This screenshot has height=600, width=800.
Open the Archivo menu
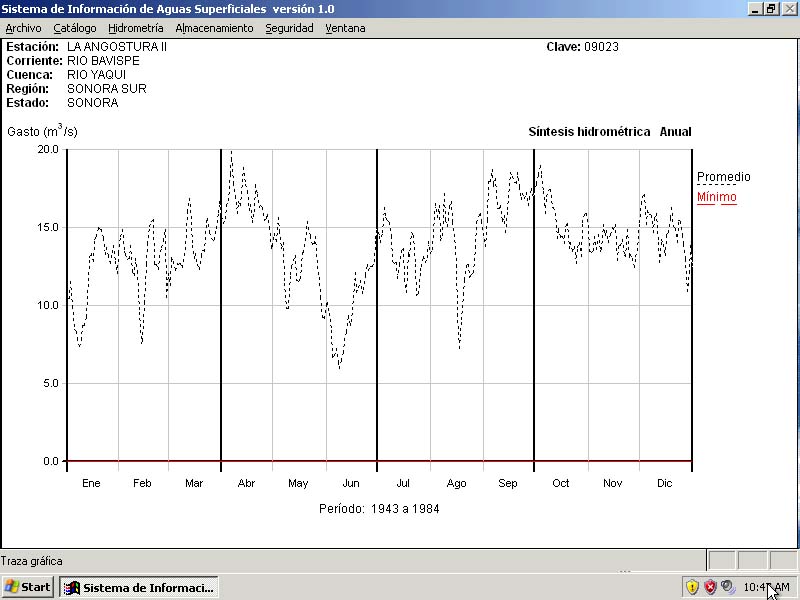(x=24, y=28)
